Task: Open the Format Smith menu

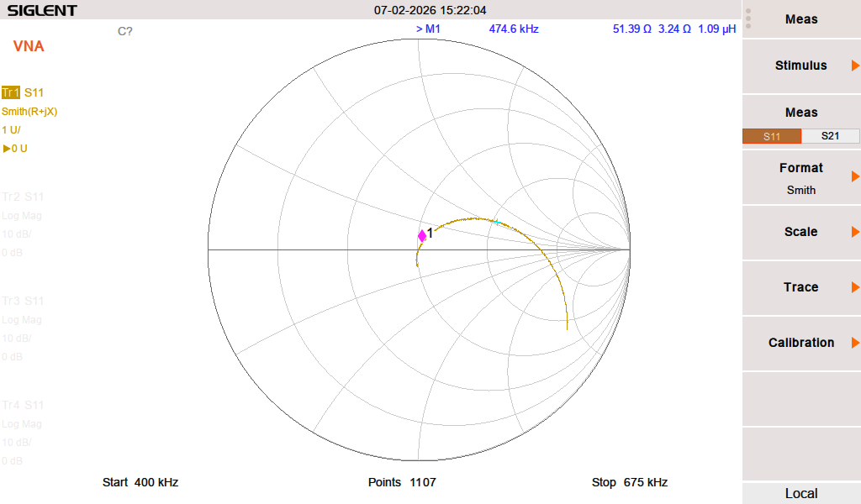Action: coord(801,178)
